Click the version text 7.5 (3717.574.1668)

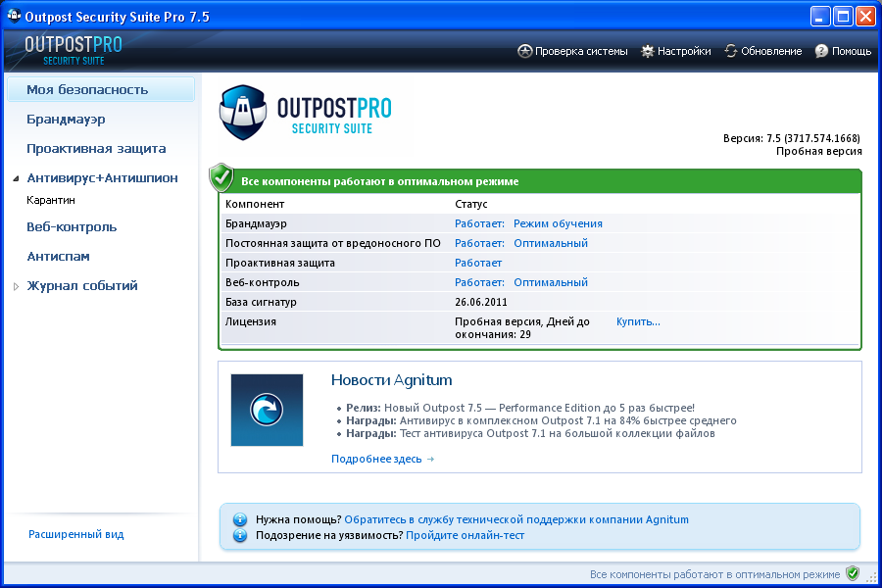point(792,138)
